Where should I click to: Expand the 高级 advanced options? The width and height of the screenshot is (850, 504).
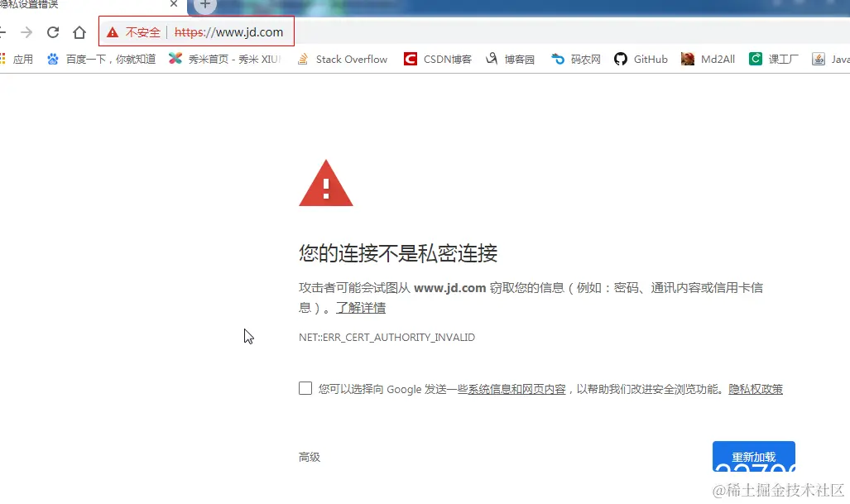pyautogui.click(x=309, y=456)
